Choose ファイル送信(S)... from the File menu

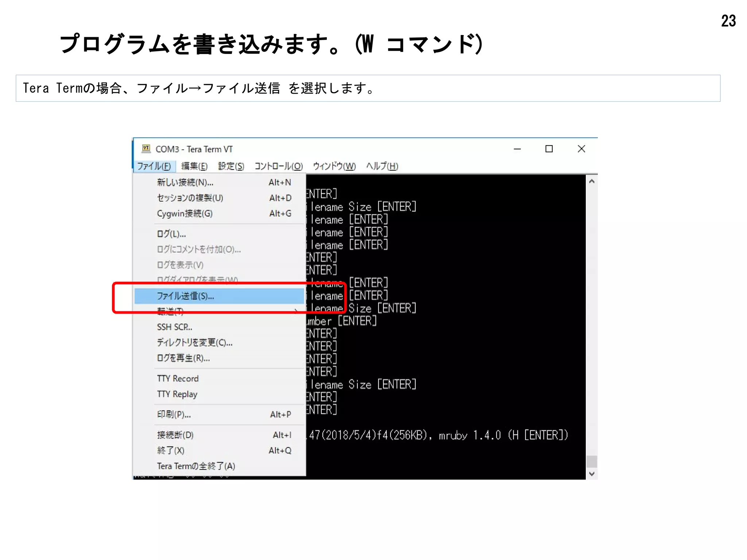[219, 296]
